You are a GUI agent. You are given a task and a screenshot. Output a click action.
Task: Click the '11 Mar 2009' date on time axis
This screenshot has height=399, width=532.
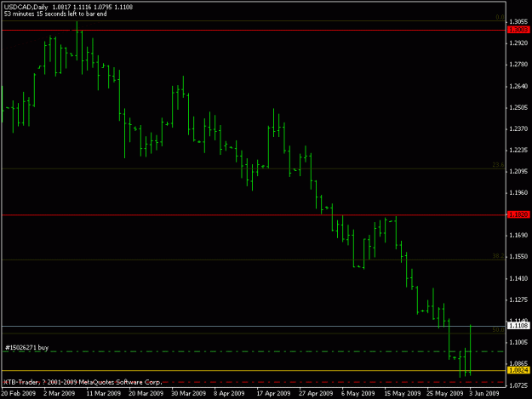coord(104,394)
